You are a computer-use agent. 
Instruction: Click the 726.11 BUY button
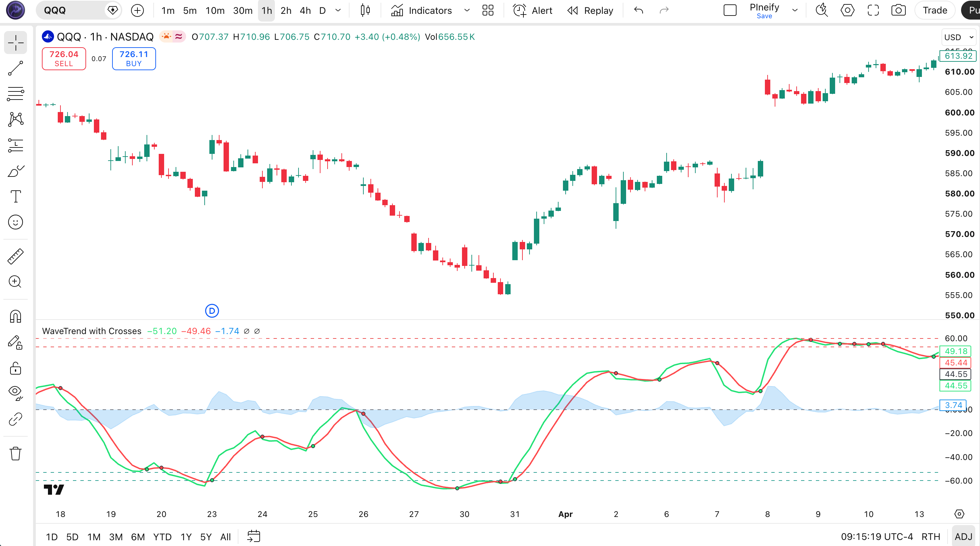(134, 59)
